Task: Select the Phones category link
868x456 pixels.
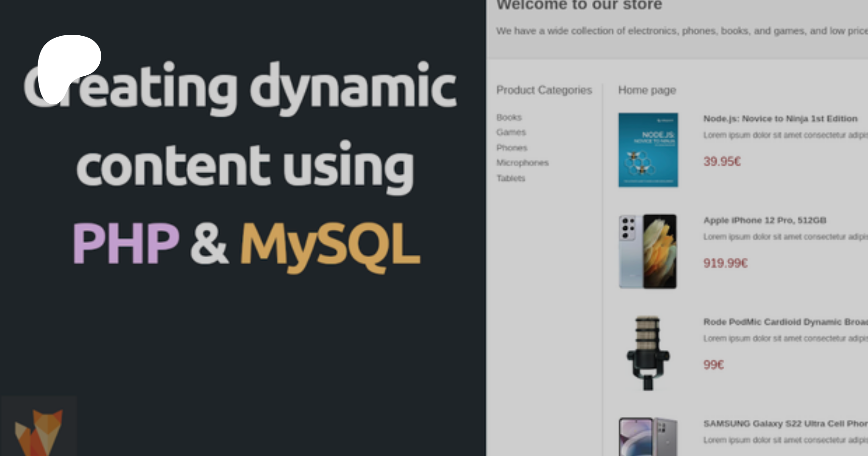Action: click(512, 148)
